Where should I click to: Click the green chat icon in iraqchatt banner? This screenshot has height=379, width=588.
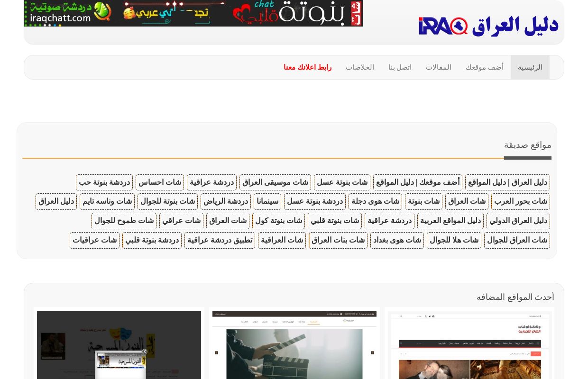coord(102,11)
